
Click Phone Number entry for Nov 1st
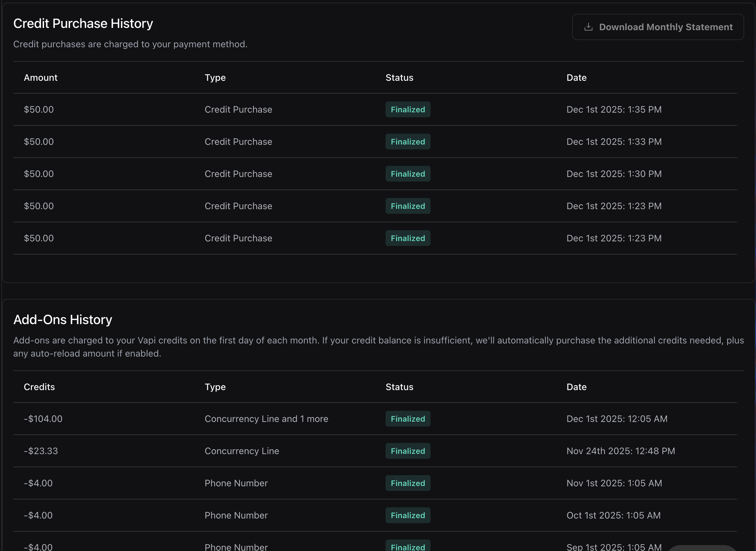(x=236, y=483)
